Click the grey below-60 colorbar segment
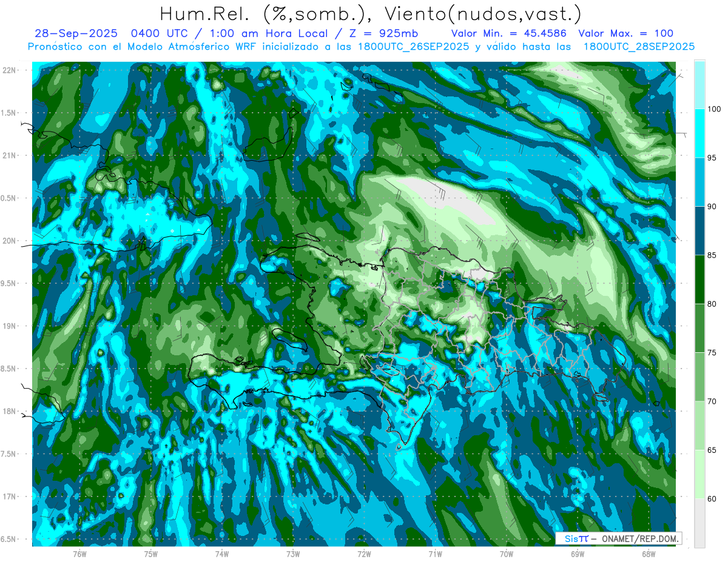Viewport: 728px width, 562px height. 699,523
